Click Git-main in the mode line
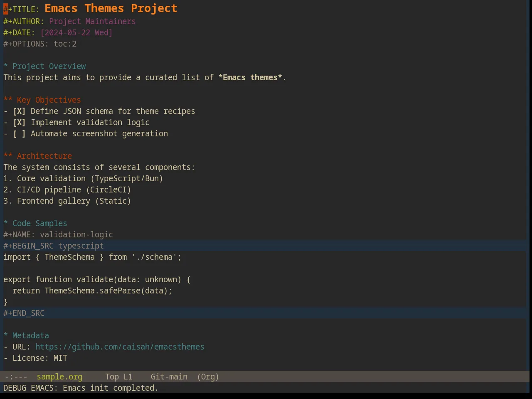 point(169,377)
